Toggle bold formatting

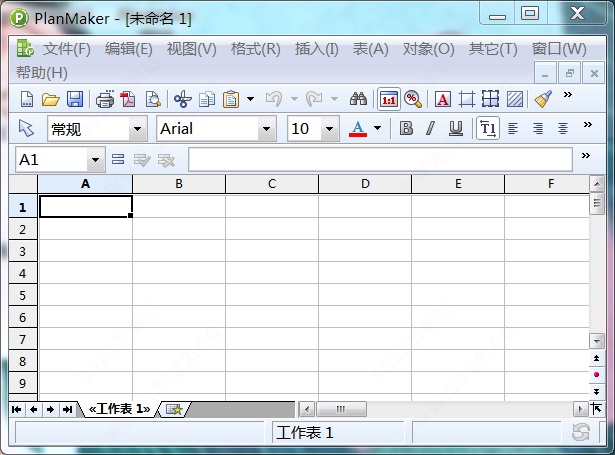pos(406,128)
